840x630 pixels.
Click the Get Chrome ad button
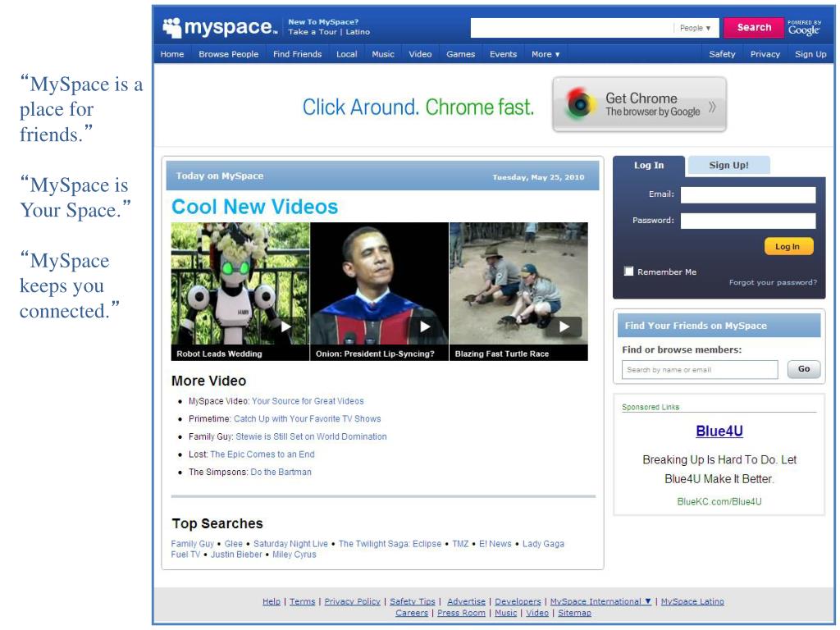click(x=640, y=104)
